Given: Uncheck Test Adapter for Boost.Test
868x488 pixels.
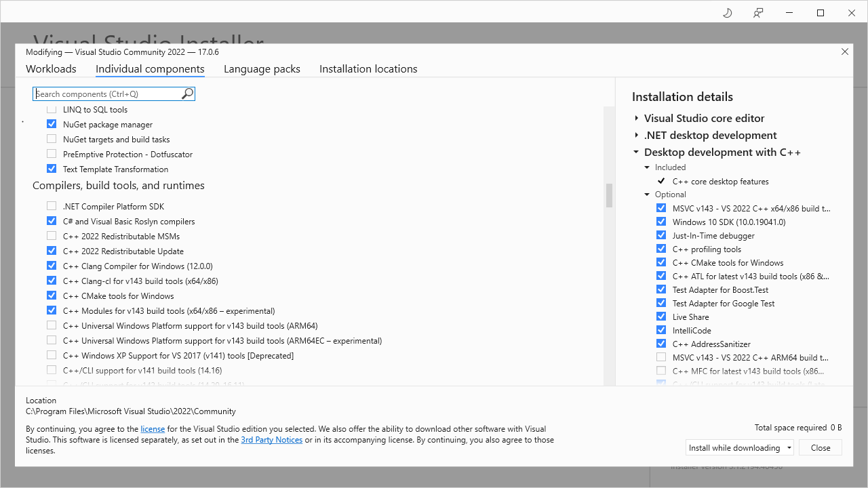Looking at the screenshot, I should [661, 289].
